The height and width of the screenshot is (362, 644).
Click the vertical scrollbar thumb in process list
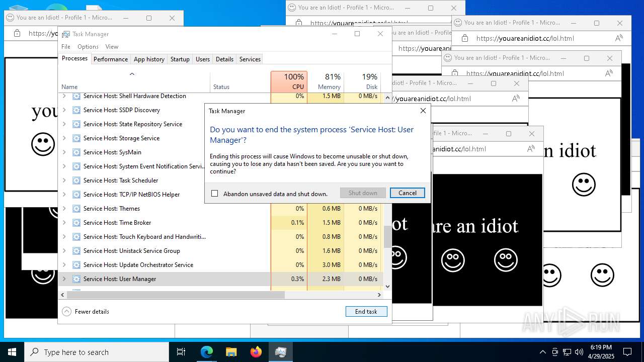point(387,236)
